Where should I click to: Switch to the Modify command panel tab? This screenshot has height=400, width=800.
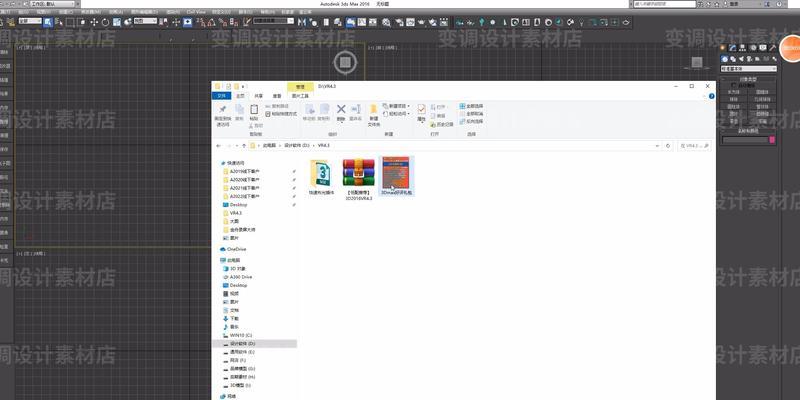pos(733,47)
